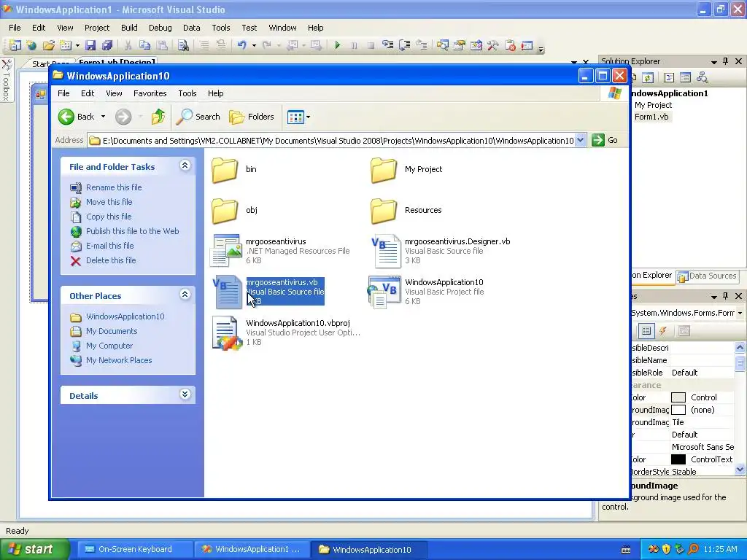The height and width of the screenshot is (560, 747).
Task: Open the Build menu in Visual Studio
Action: coord(129,28)
